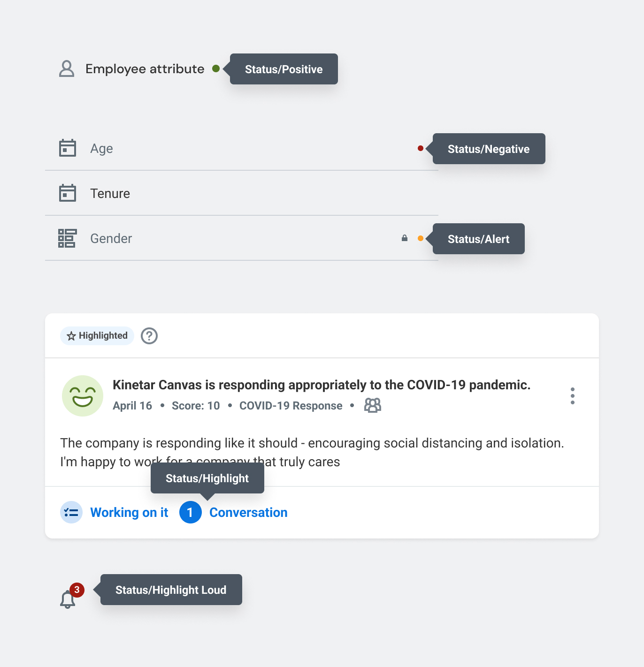The image size is (644, 667).
Task: Click the Highlighted star tag
Action: [x=97, y=336]
